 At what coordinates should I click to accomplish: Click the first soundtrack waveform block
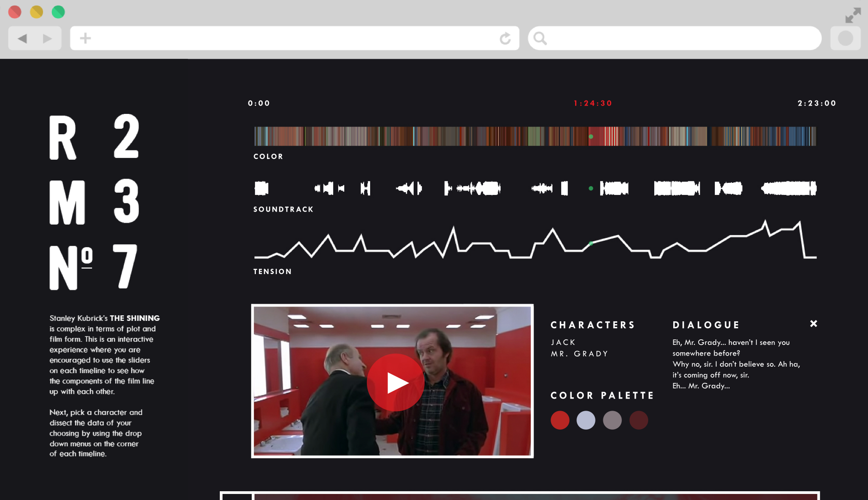point(261,188)
